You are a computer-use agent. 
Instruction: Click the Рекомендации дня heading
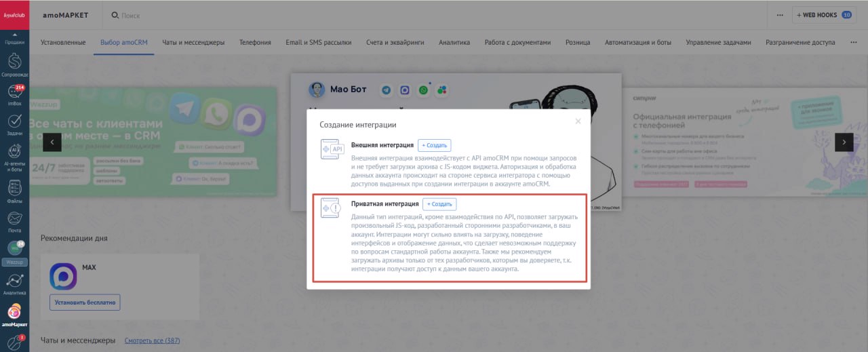coord(74,238)
